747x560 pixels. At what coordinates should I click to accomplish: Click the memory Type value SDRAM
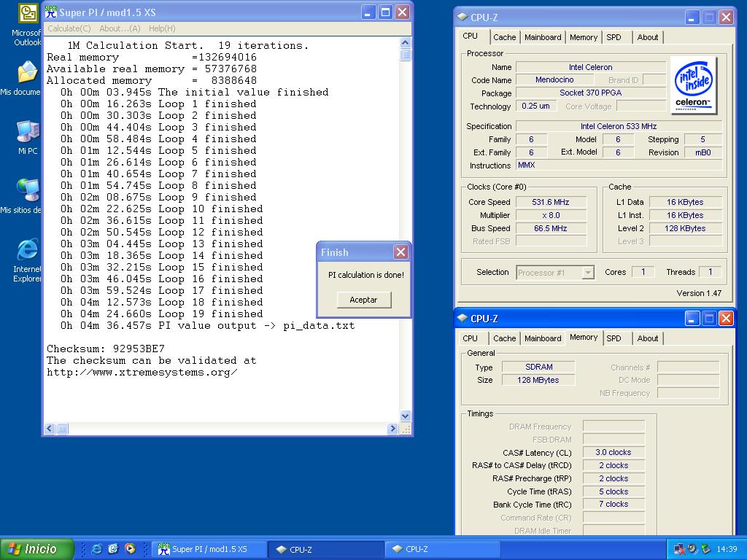pos(539,367)
